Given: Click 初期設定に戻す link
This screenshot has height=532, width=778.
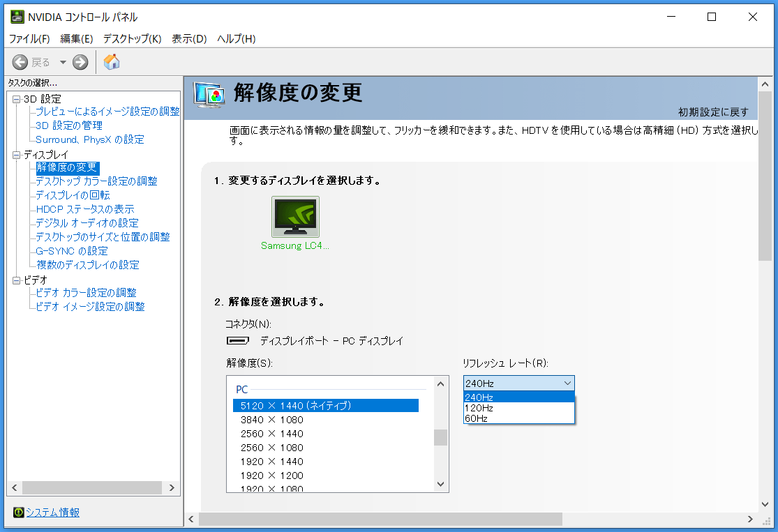Looking at the screenshot, I should click(x=713, y=112).
